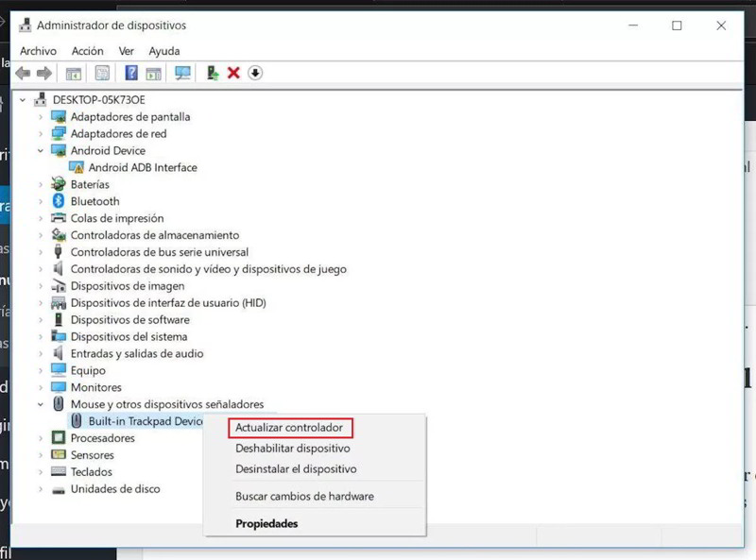The height and width of the screenshot is (560, 756).
Task: Open Propiedades from the context menu
Action: (266, 523)
